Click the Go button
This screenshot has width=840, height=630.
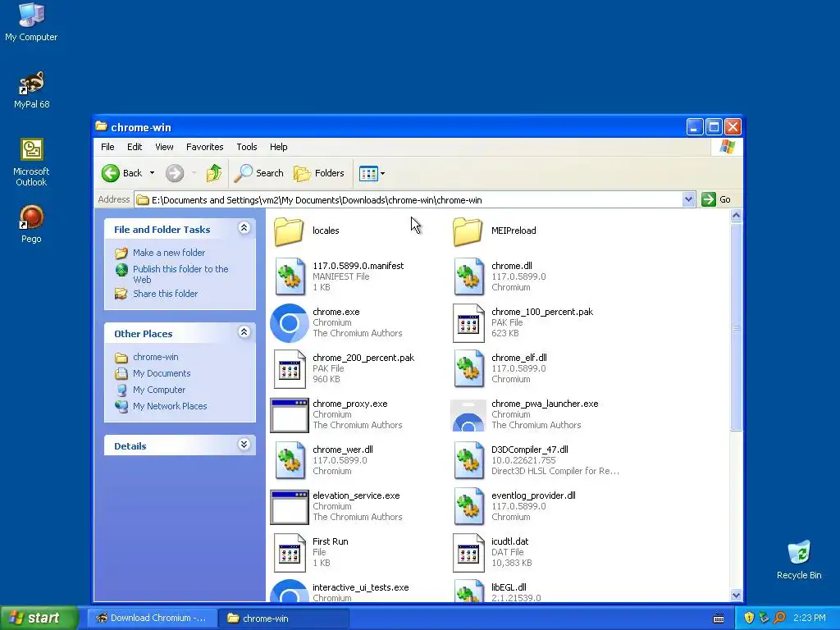point(716,199)
